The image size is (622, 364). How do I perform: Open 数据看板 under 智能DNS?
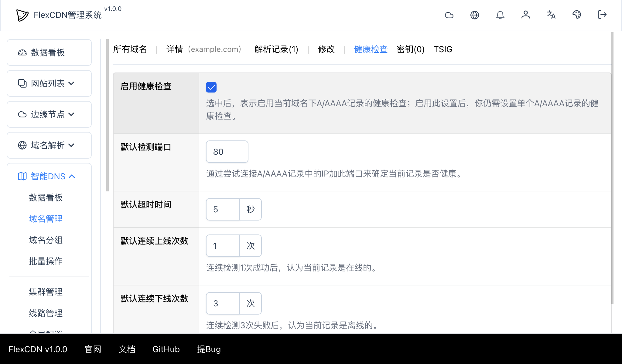tap(46, 197)
